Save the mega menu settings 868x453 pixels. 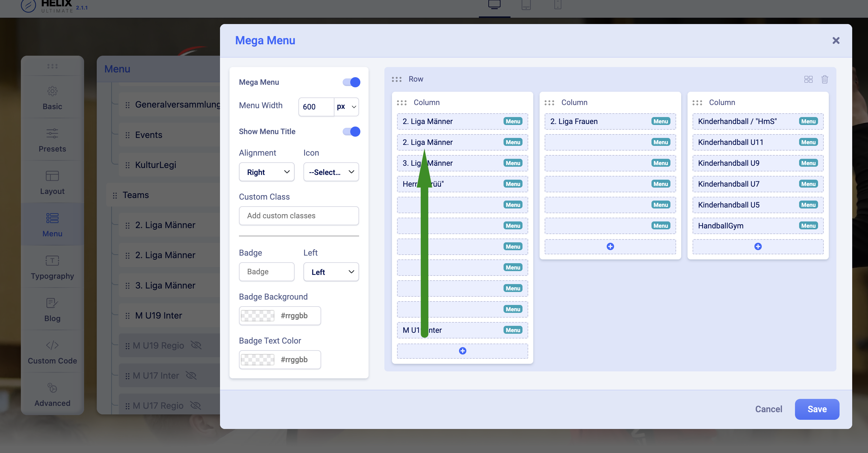point(816,409)
